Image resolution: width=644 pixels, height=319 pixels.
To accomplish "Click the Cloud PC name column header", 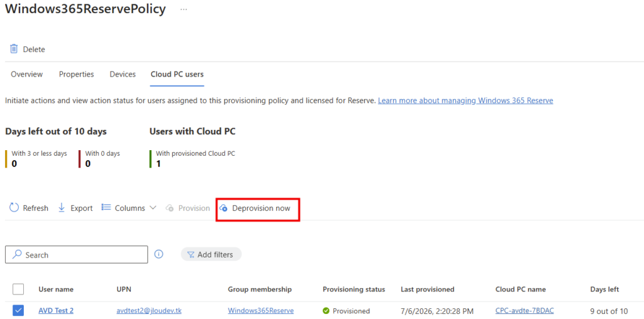I will coord(520,289).
